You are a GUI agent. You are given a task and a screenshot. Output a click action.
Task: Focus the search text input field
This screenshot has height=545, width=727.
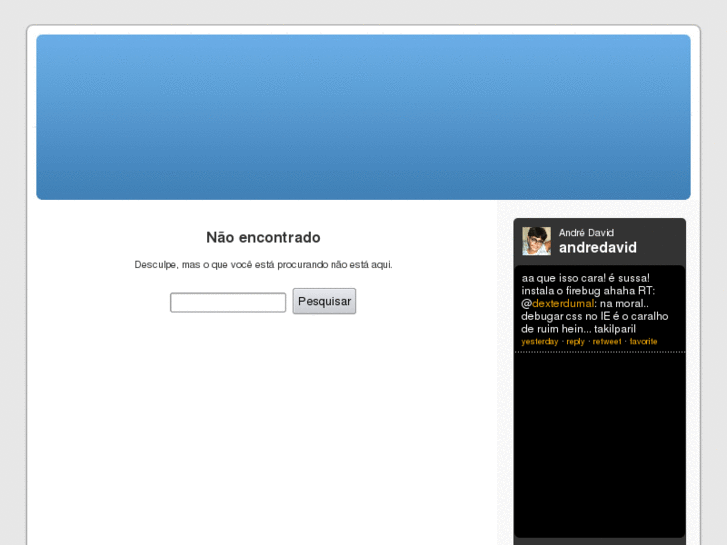coord(228,302)
